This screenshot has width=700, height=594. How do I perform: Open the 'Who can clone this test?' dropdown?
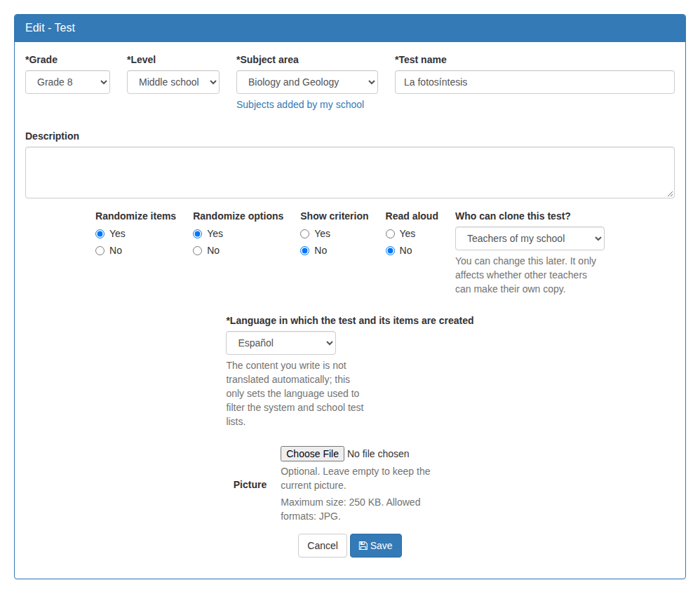(530, 238)
